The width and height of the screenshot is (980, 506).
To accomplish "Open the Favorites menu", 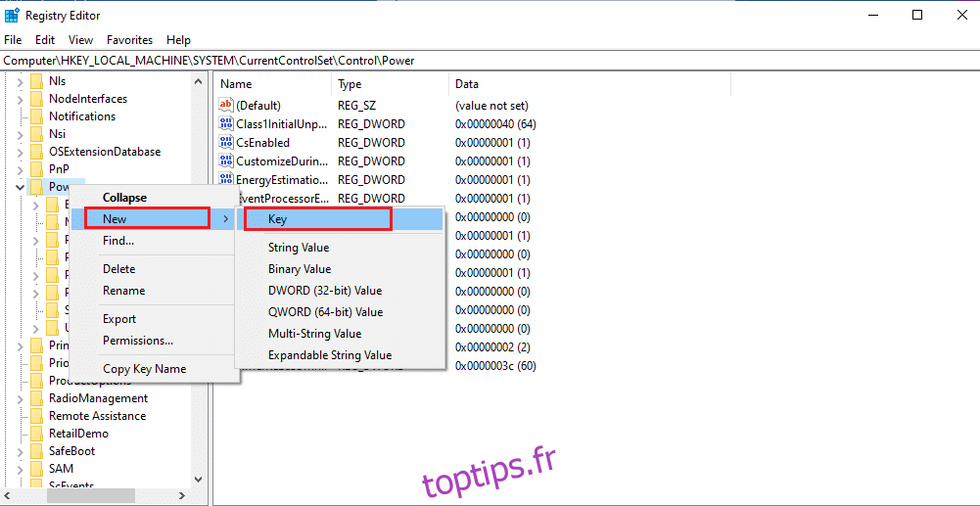I will pos(129,40).
